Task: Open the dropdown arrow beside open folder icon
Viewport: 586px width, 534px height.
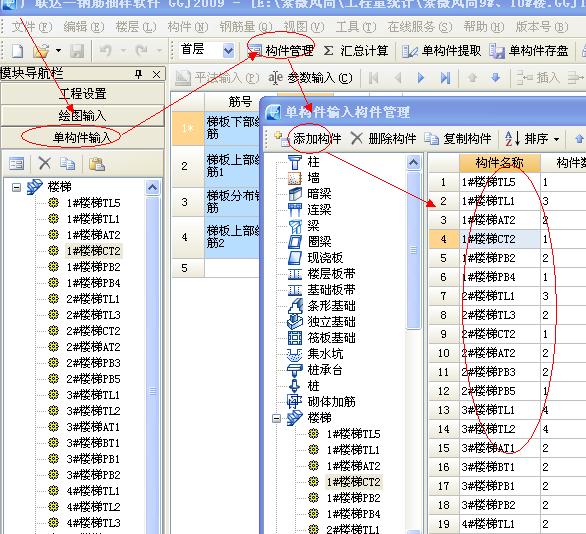Action: (x=58, y=50)
